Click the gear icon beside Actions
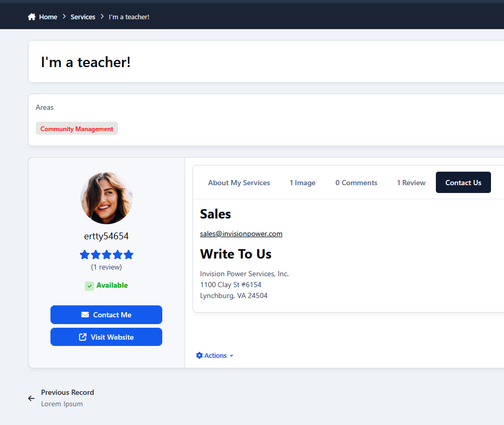Viewport: 504px width, 425px height. click(x=199, y=356)
